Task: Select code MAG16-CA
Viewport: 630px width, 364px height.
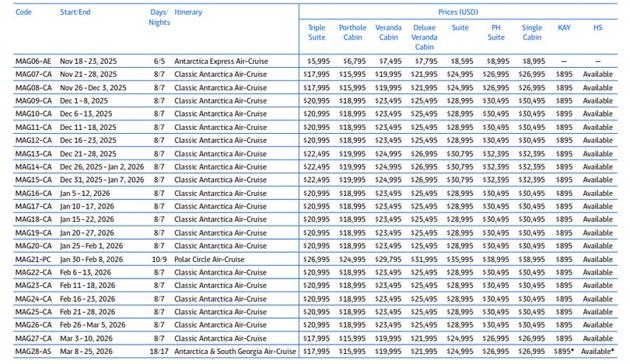Action: coord(33,193)
